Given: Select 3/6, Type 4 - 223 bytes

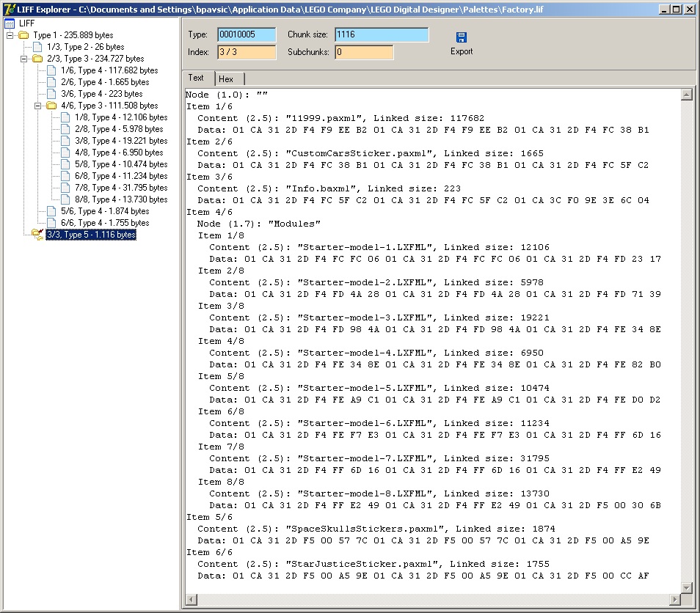Looking at the screenshot, I should pyautogui.click(x=102, y=94).
